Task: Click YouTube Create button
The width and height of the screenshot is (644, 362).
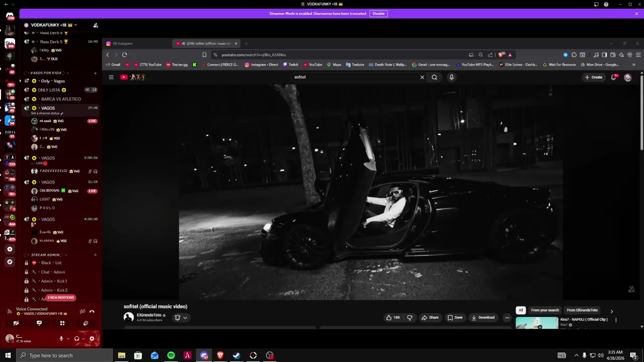Action: pyautogui.click(x=594, y=77)
